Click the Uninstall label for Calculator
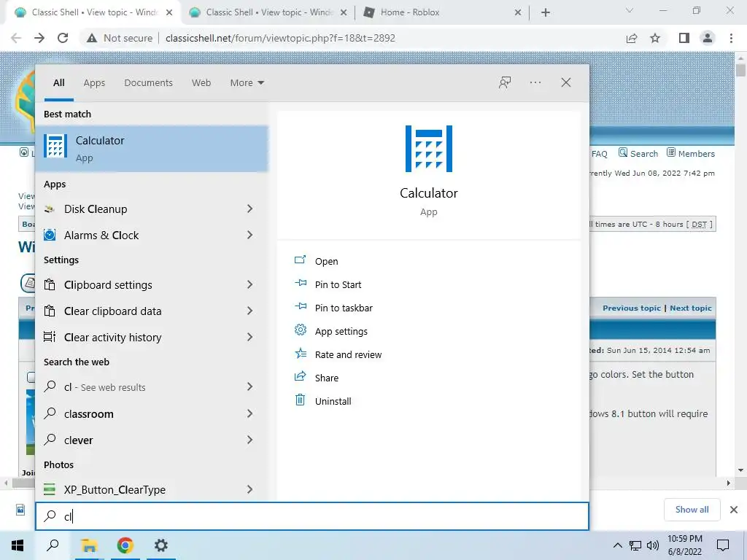This screenshot has width=747, height=560. click(x=333, y=401)
